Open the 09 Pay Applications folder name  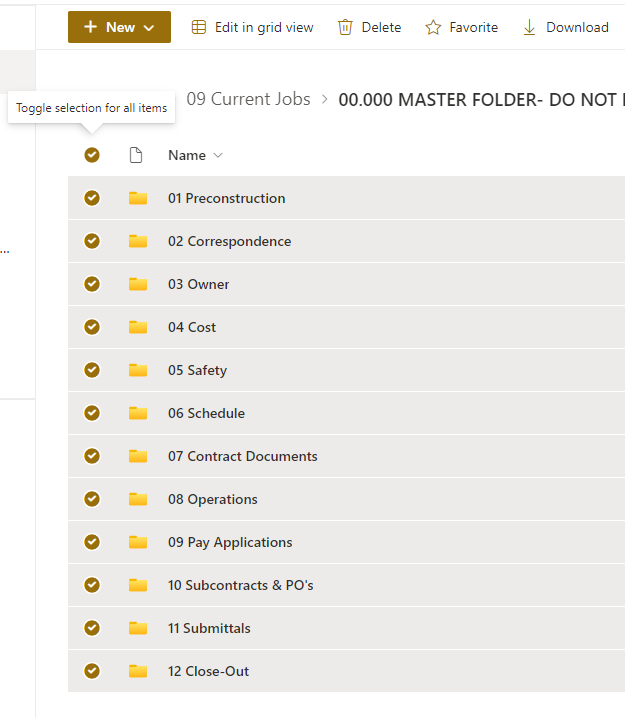(230, 543)
